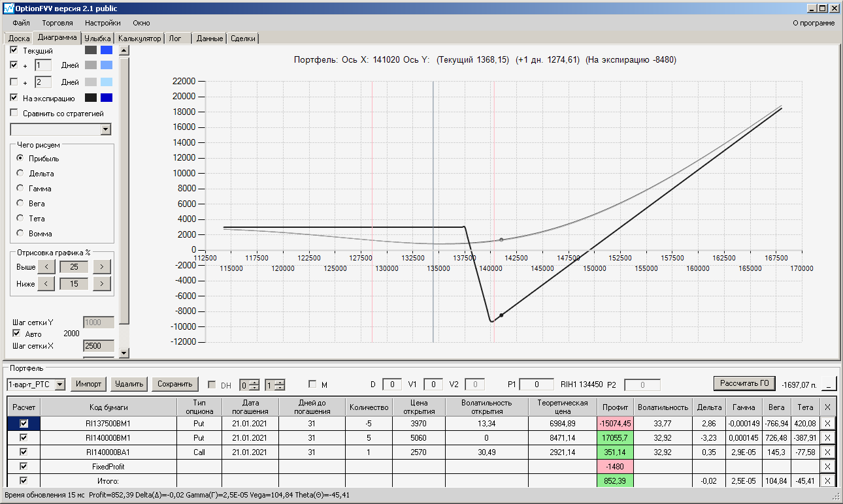Click the Импорт button

point(89,384)
